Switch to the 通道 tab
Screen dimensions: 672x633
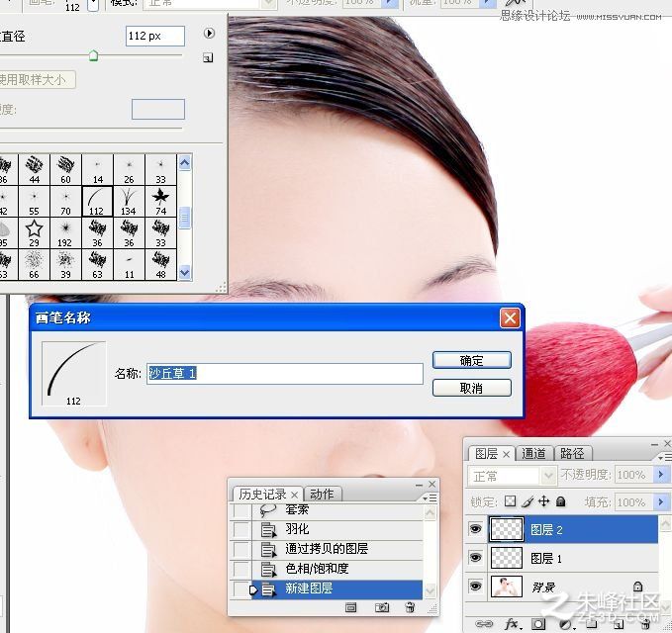(x=533, y=454)
